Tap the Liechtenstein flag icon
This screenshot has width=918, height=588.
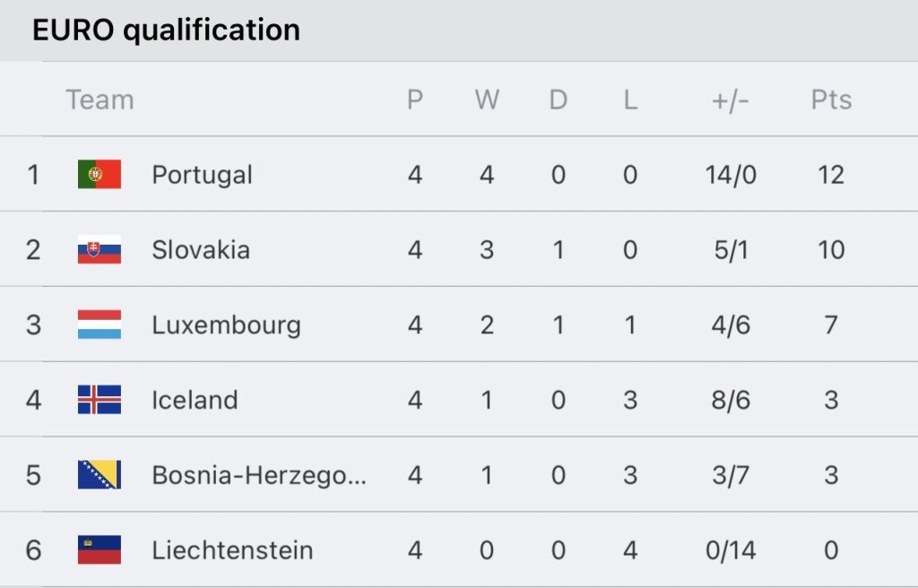click(x=100, y=549)
